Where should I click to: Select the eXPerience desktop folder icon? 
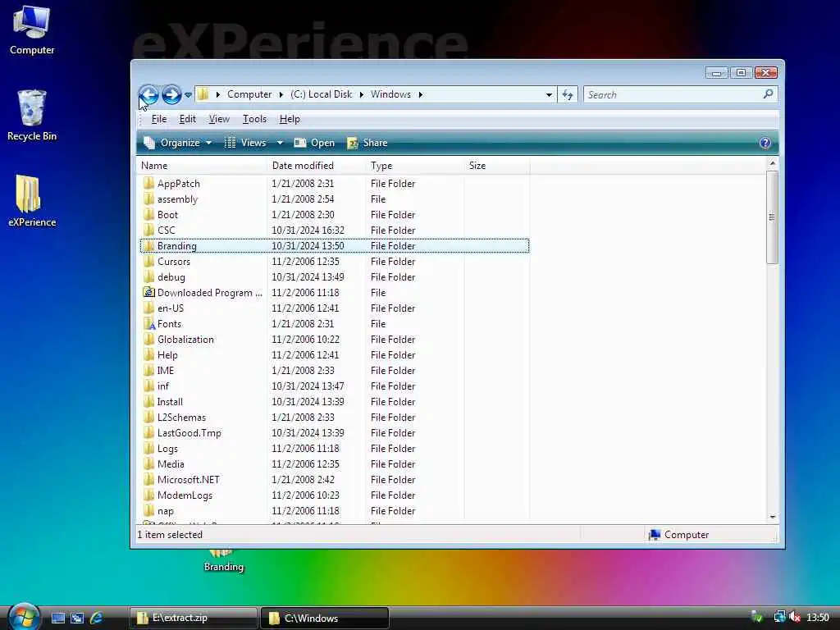[x=32, y=200]
